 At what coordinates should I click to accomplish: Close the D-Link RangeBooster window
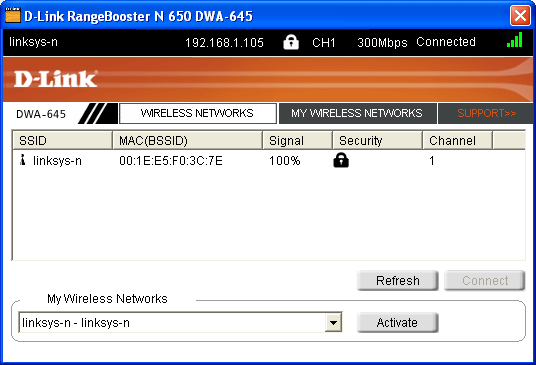point(520,15)
